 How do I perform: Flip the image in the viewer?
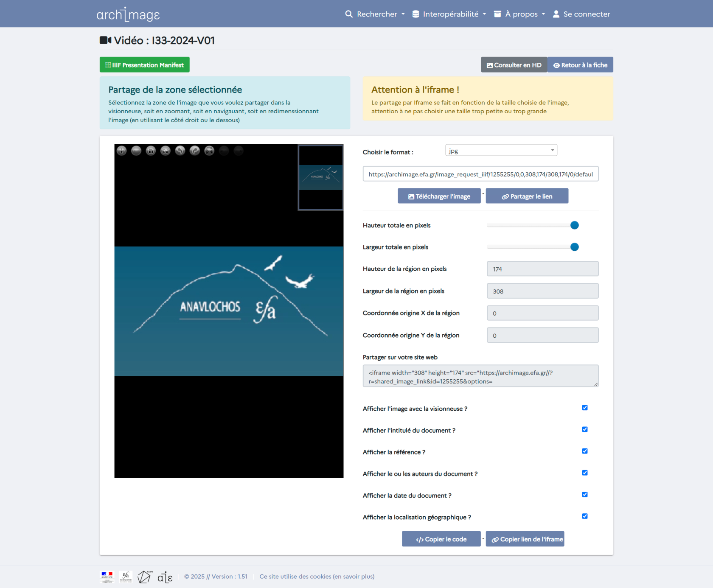209,151
